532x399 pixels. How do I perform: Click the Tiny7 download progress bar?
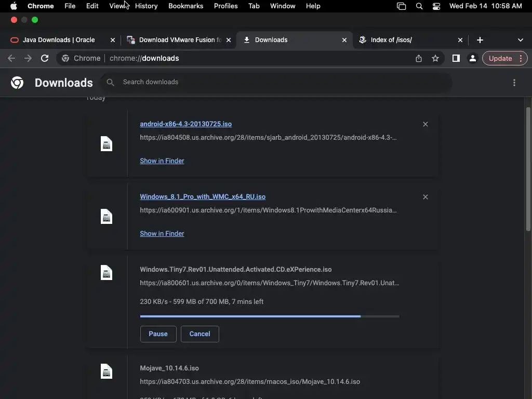tap(269, 316)
